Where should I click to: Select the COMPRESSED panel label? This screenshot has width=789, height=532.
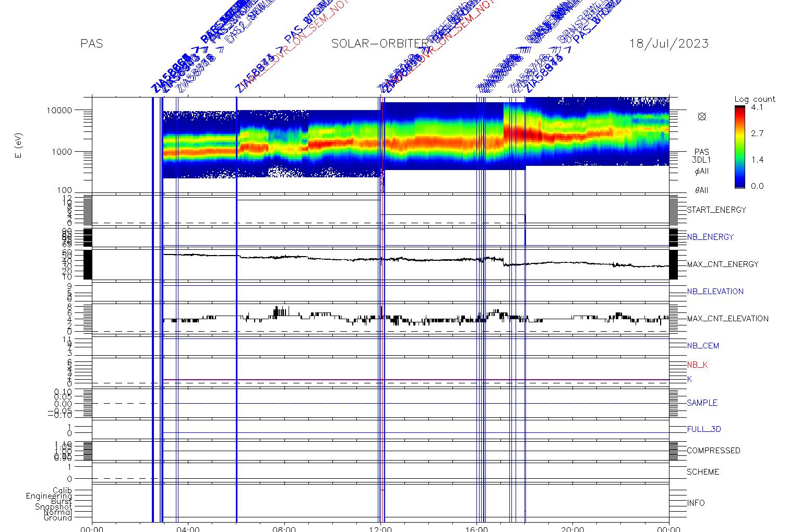713,451
